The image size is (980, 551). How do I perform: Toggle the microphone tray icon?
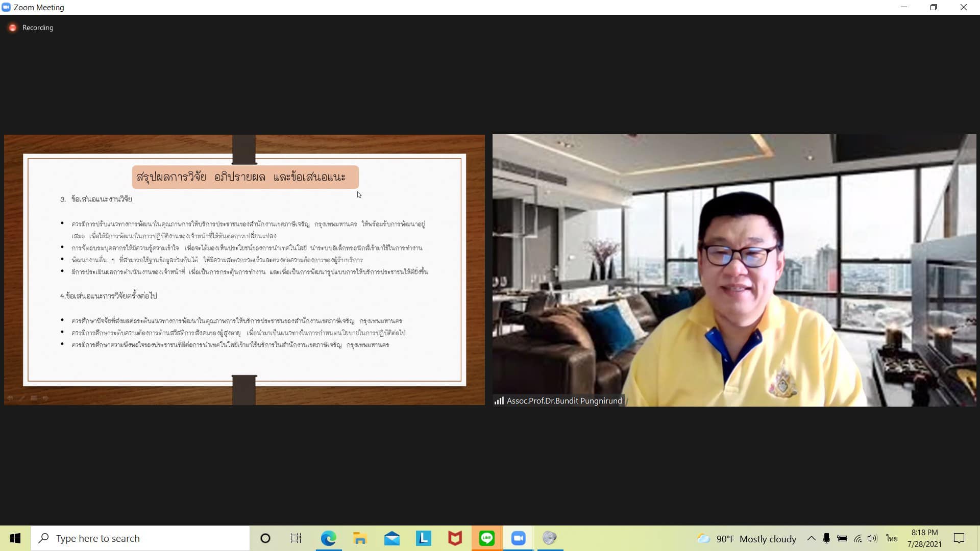826,538
